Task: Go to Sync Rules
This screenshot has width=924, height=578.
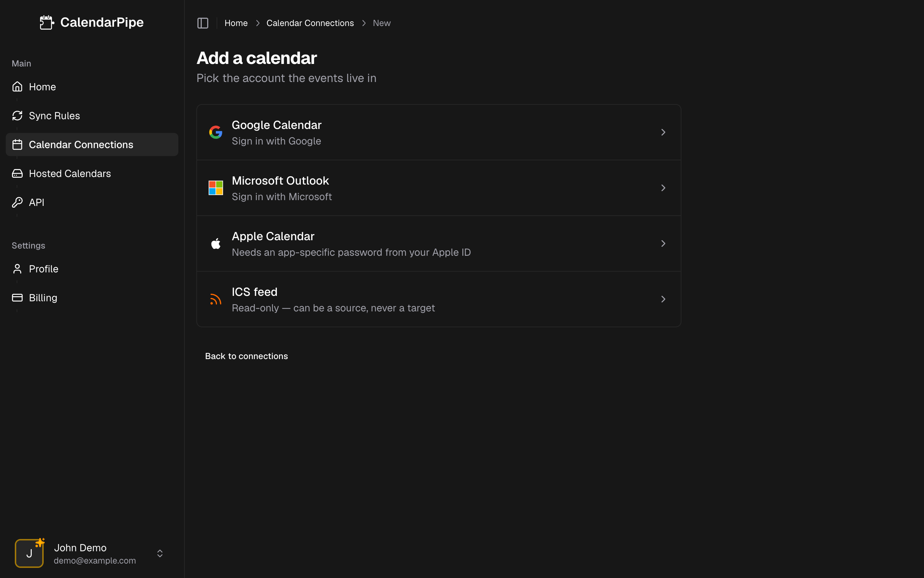Action: pyautogui.click(x=92, y=116)
